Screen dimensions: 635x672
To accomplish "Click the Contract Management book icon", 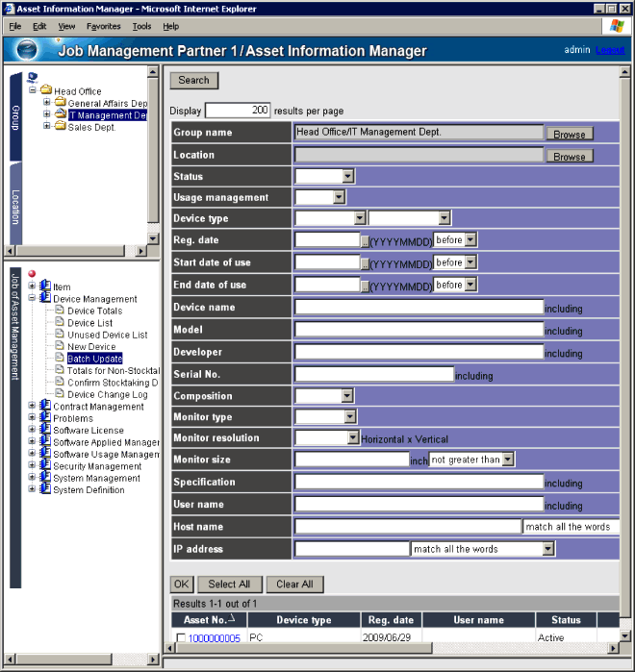I will [x=45, y=407].
